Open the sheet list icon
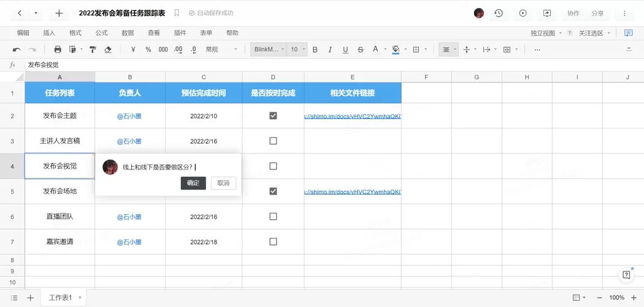This screenshot has height=307, width=644. click(14, 298)
